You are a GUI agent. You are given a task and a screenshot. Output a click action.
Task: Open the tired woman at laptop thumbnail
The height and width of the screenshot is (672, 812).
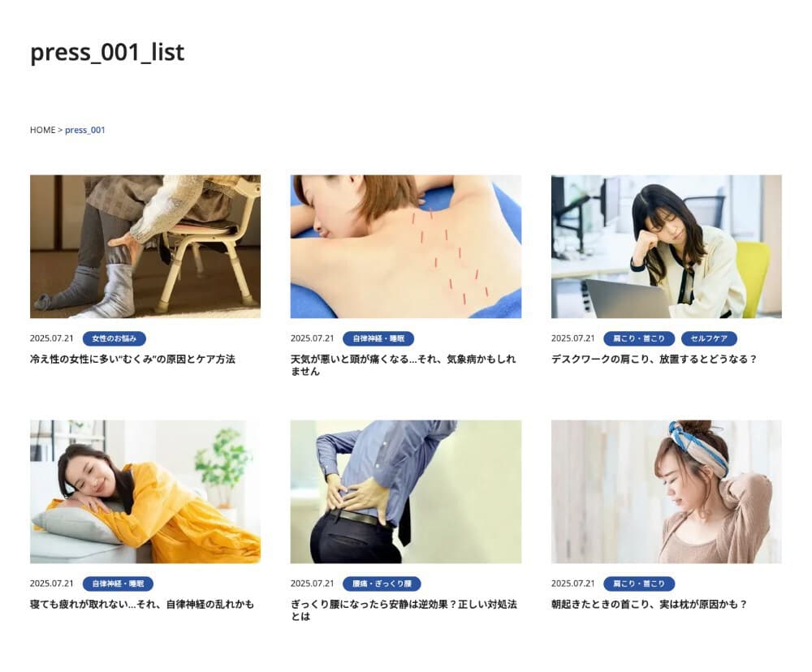click(667, 247)
